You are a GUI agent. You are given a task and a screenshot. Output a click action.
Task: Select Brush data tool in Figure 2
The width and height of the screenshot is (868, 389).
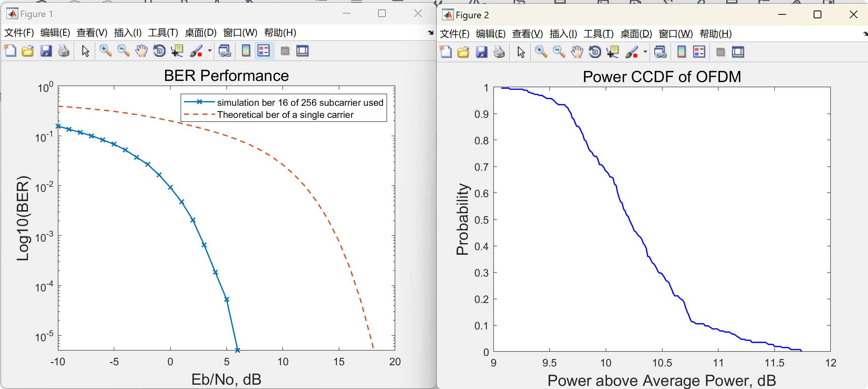click(632, 52)
